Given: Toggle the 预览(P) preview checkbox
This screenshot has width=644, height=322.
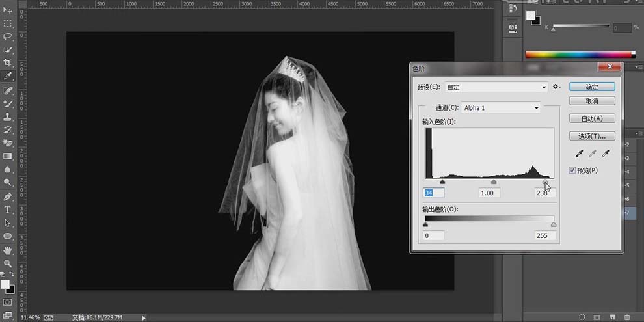Looking at the screenshot, I should (x=572, y=170).
